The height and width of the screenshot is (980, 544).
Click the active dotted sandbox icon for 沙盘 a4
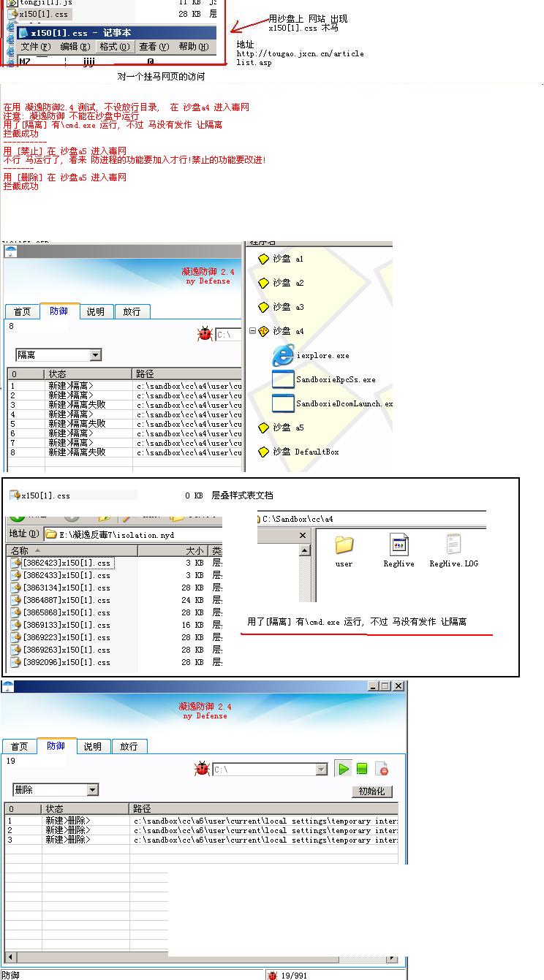pos(264,331)
